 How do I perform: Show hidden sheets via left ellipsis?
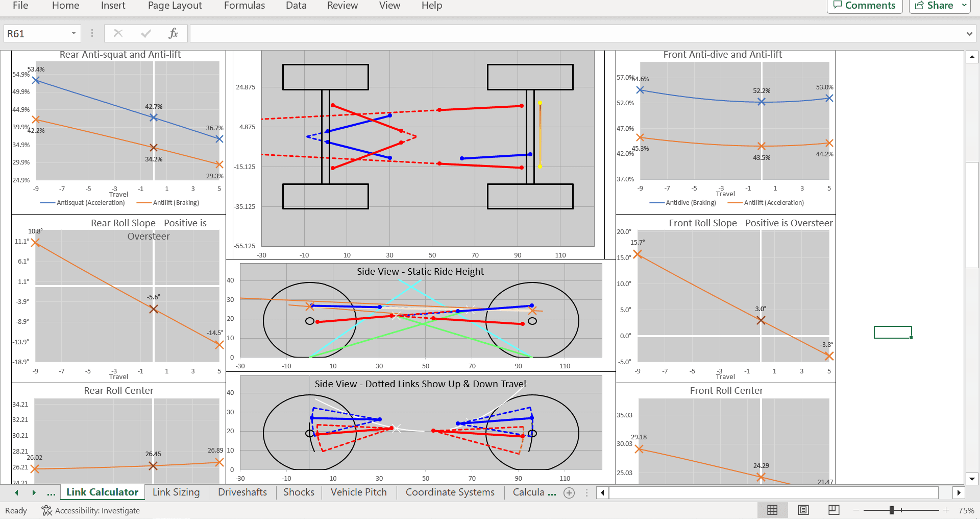click(x=51, y=492)
